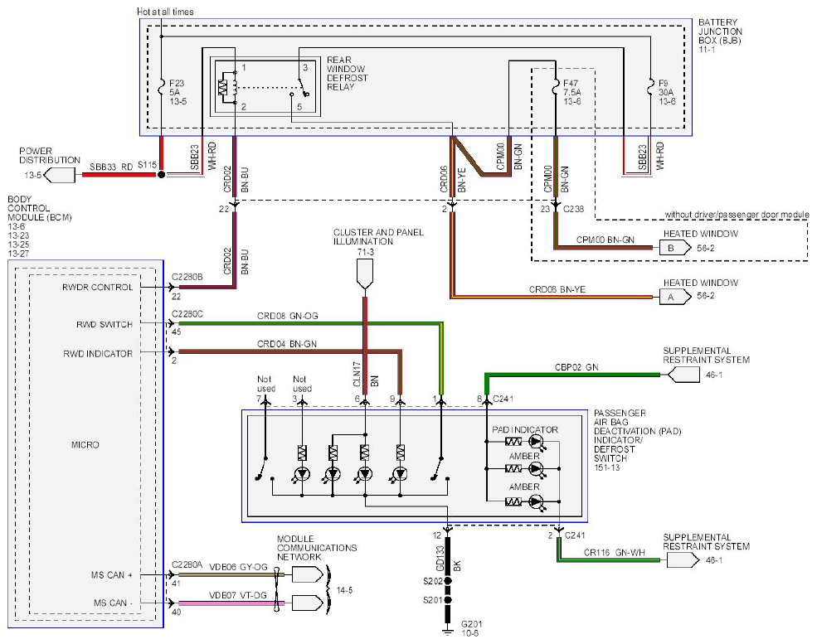Click the S201 splice dot
Image resolution: width=817 pixels, height=644 pixels.
point(448,600)
